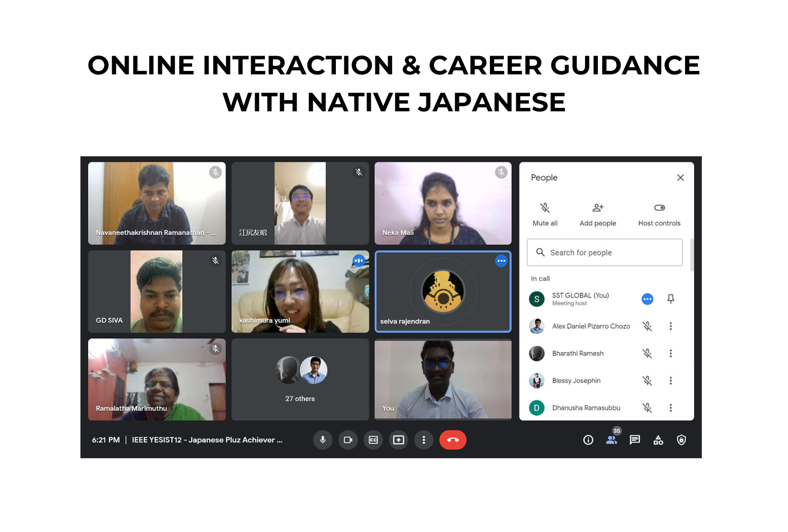
Task: Turn on closed captions
Action: 373,440
